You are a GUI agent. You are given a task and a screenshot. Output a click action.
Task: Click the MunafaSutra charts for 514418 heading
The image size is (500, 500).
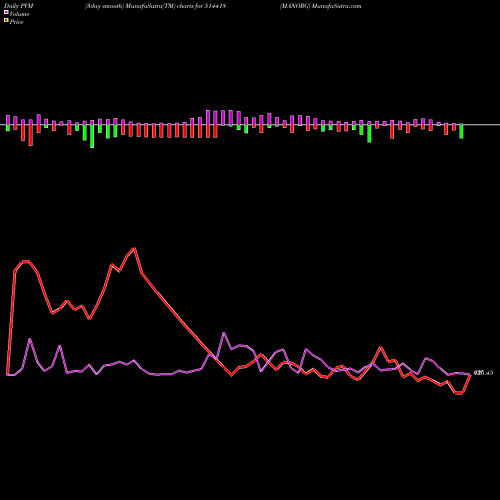point(155,6)
